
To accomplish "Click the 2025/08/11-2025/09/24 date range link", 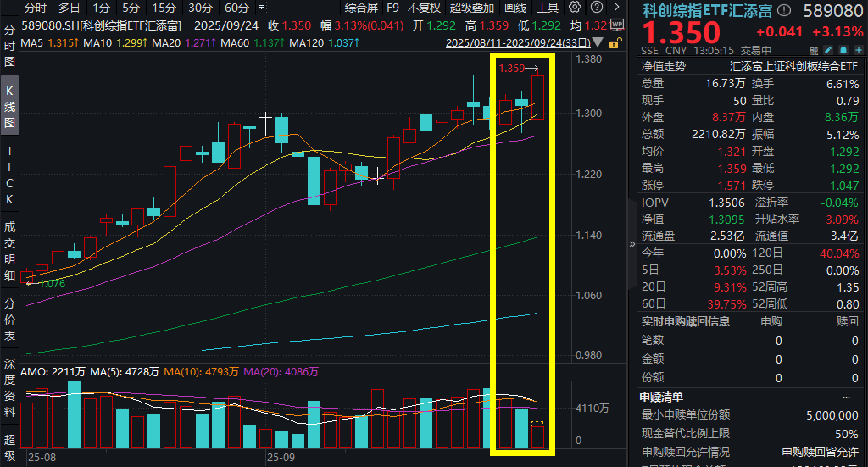I will click(x=518, y=42).
